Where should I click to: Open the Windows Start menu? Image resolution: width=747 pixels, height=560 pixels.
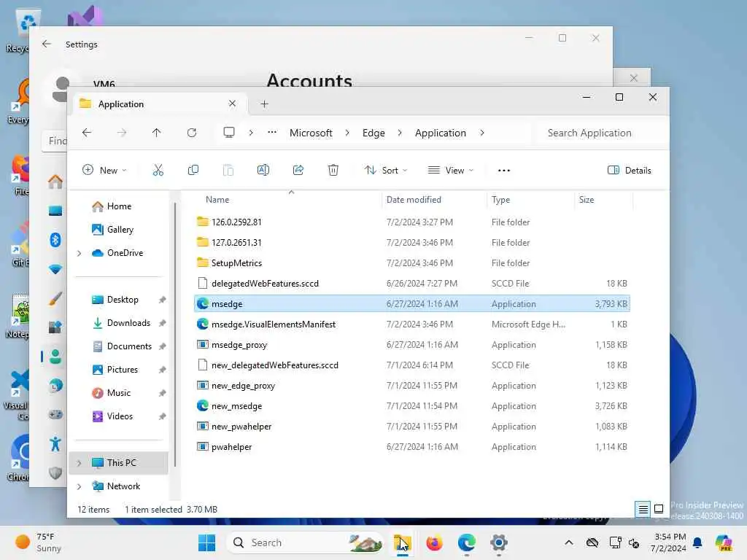point(206,542)
